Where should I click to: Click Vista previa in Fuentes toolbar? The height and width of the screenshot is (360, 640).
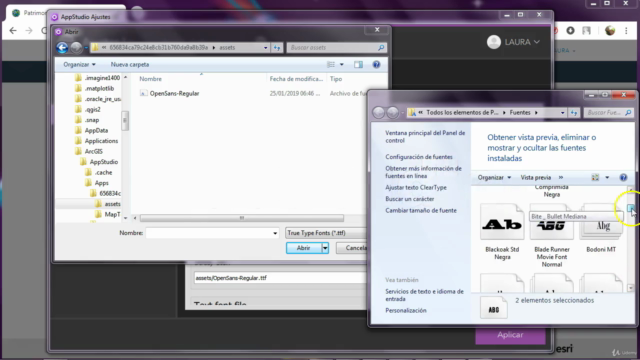coord(536,178)
